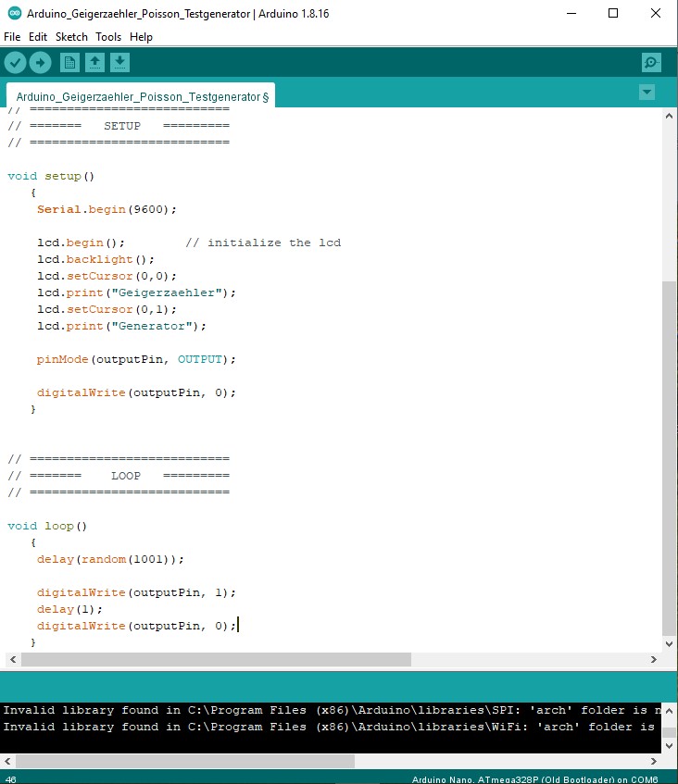Expand the tab options dropdown arrow
Viewport: 678px width, 784px height.
point(647,92)
